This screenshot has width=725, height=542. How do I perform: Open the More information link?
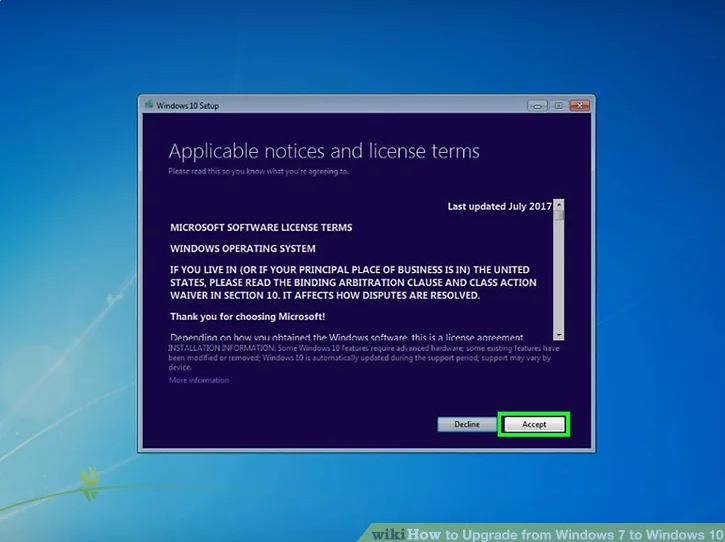point(198,380)
